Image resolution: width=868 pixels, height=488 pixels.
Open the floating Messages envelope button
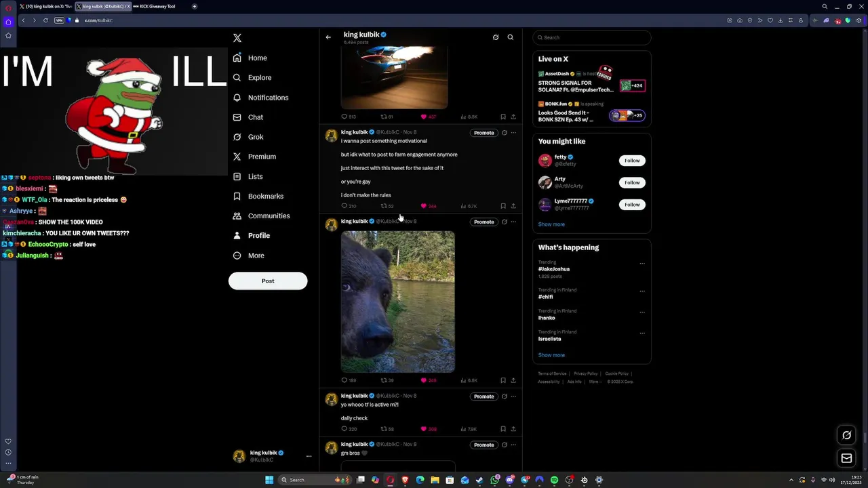pos(846,458)
